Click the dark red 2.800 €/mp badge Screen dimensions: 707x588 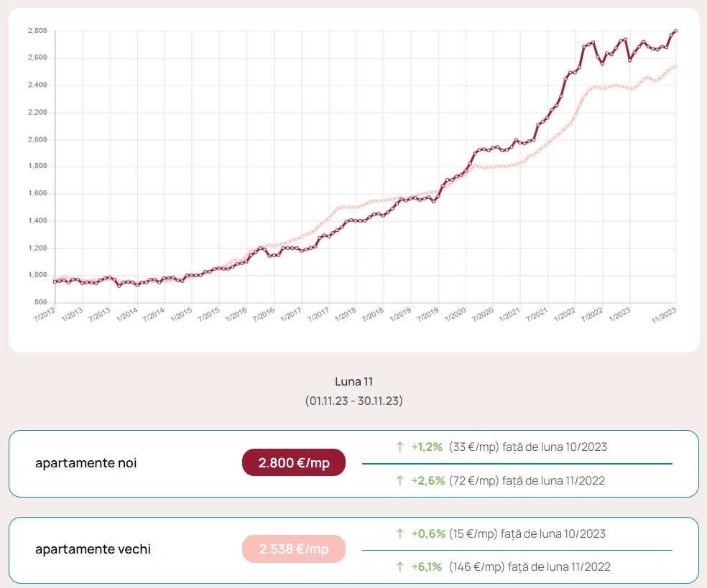[294, 462]
